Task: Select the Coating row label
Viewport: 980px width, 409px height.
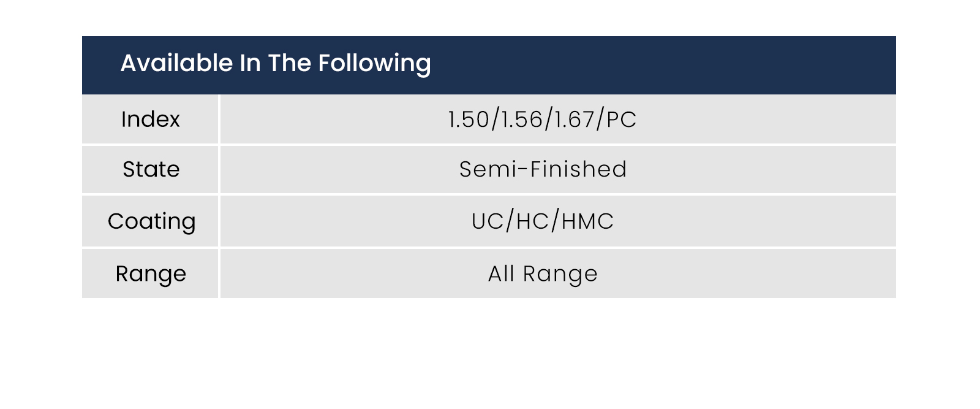Action: coord(151,221)
